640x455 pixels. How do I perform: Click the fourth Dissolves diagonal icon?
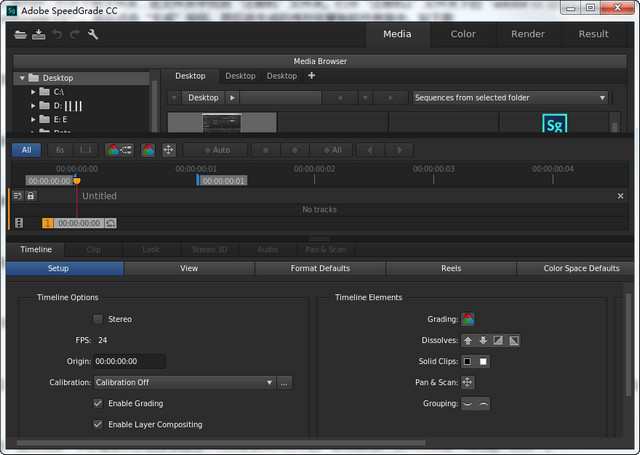[x=513, y=340]
